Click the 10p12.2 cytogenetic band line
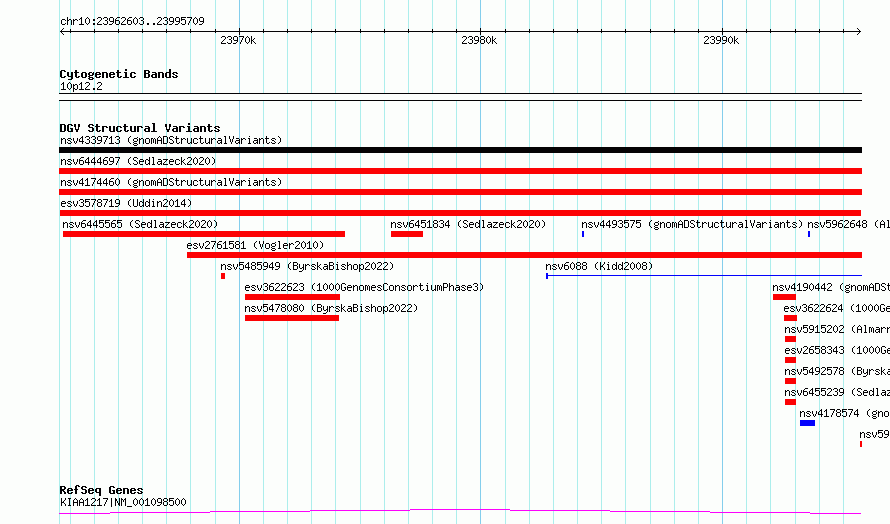 point(460,97)
